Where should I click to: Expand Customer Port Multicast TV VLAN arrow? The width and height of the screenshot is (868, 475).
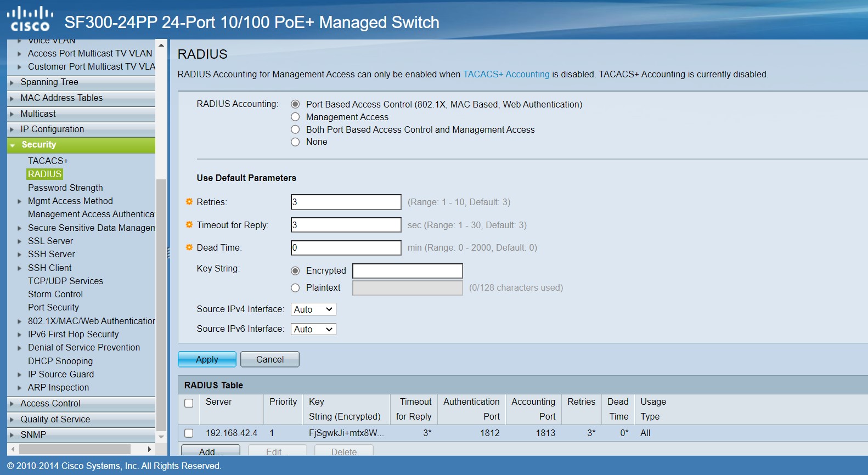(19, 67)
